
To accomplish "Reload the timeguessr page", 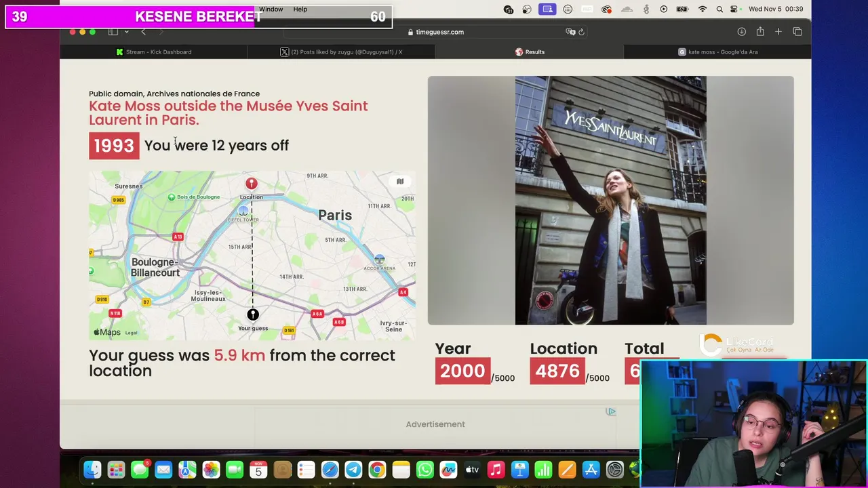I will (581, 32).
